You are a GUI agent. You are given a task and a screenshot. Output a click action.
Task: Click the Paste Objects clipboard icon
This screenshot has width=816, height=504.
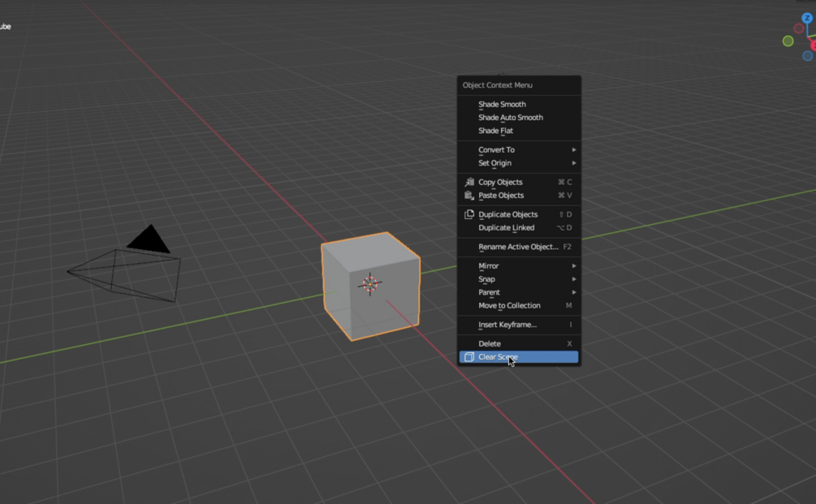[468, 196]
